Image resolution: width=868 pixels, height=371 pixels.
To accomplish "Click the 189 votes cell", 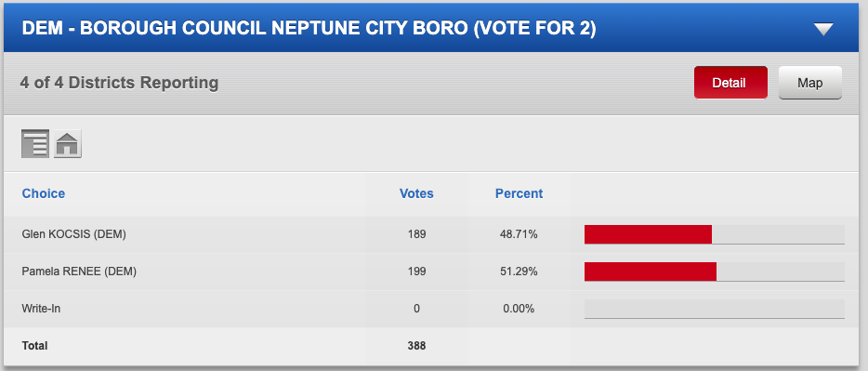I will tap(416, 234).
